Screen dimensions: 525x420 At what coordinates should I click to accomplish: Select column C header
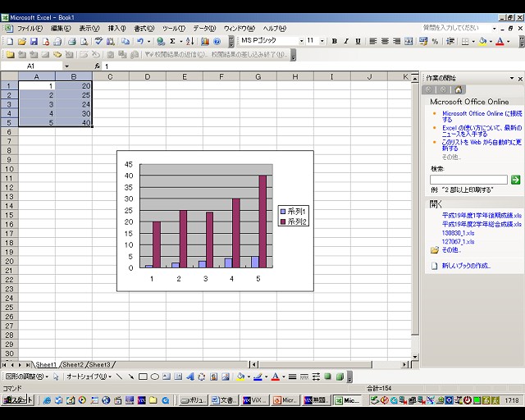tap(110, 76)
